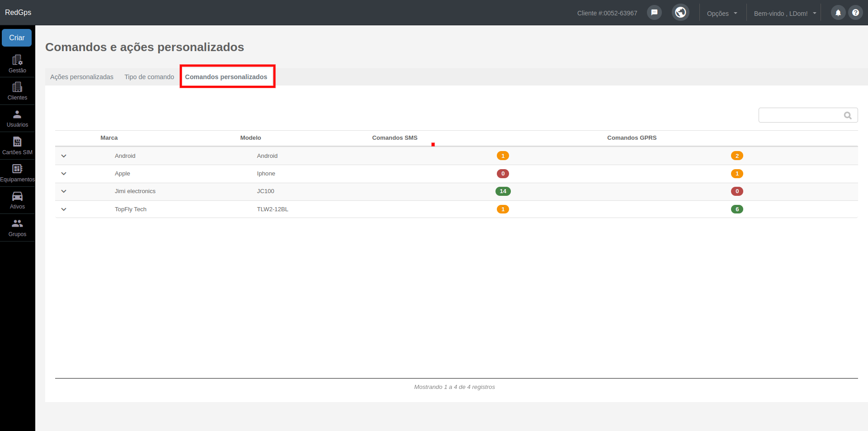
Task: Open the Opções dropdown menu
Action: pos(722,13)
